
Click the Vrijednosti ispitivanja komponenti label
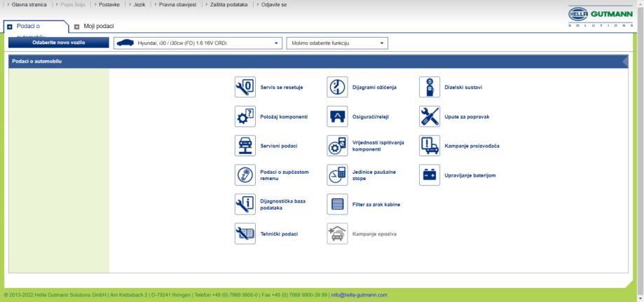coord(378,146)
